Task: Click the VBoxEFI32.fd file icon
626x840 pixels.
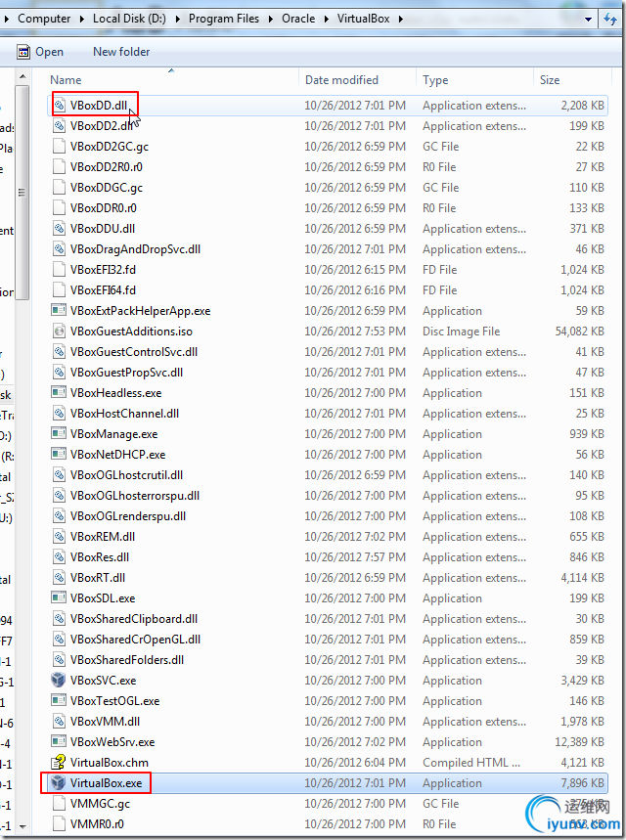Action: [x=59, y=270]
